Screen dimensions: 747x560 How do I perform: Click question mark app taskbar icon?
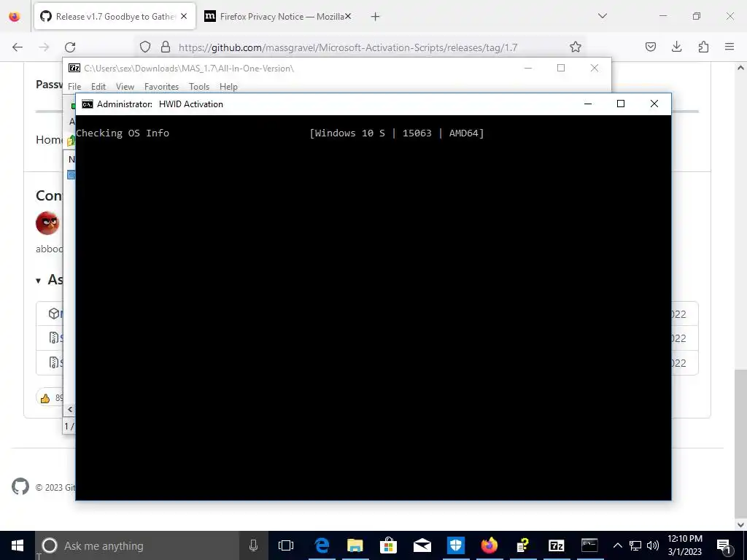tap(523, 545)
